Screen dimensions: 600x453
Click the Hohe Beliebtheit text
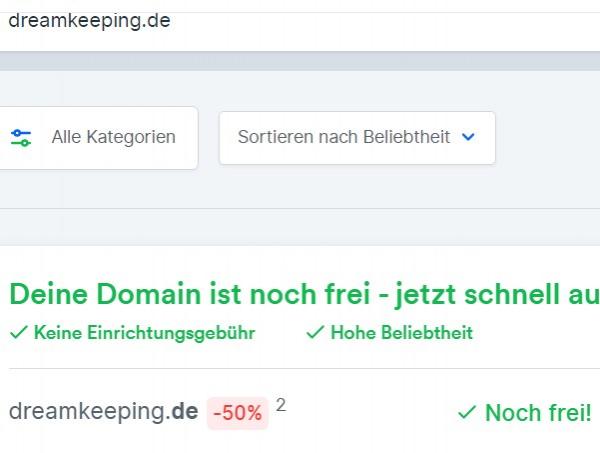[402, 332]
